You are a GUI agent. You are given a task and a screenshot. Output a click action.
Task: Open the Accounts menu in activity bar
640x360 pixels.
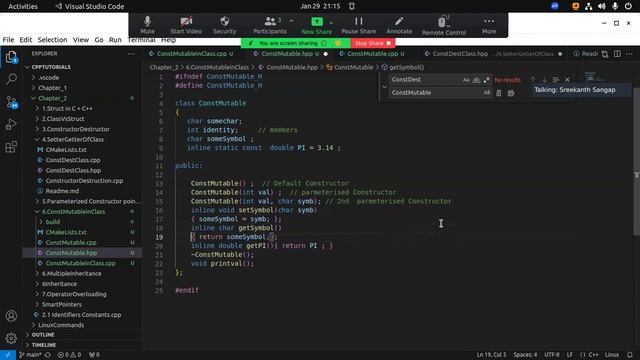(11, 316)
